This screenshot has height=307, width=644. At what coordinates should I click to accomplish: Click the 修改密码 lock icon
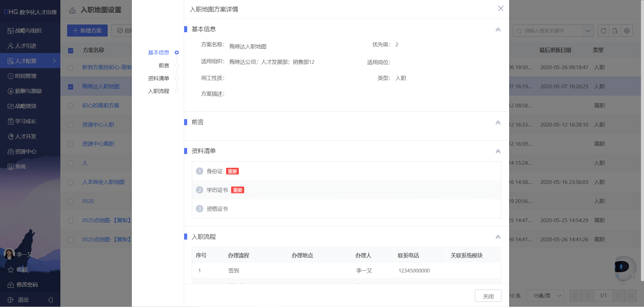pyautogui.click(x=11, y=285)
